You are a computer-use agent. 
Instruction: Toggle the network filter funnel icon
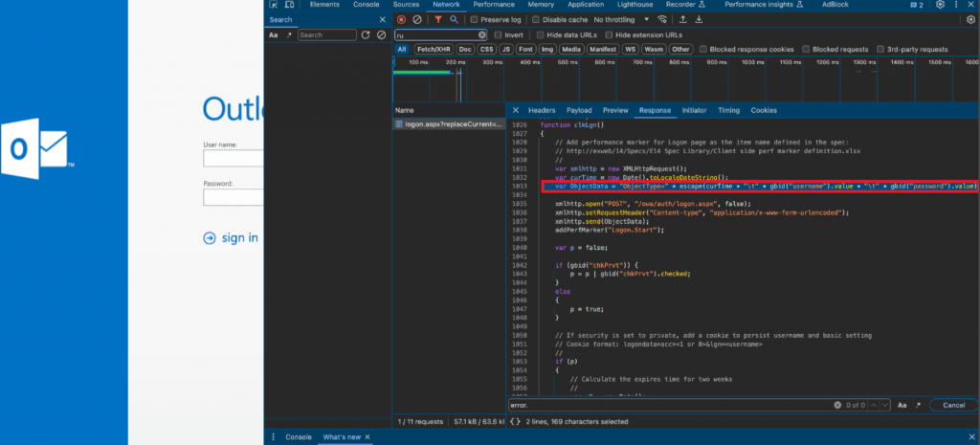(x=438, y=20)
